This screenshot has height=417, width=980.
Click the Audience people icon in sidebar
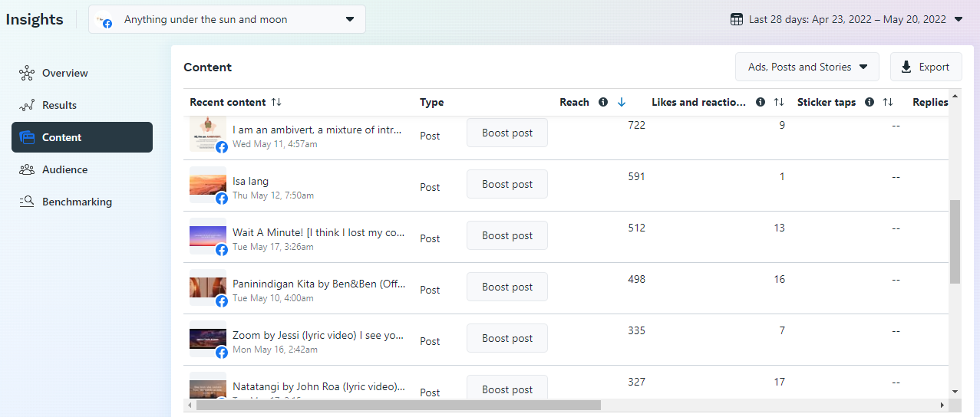[28, 170]
